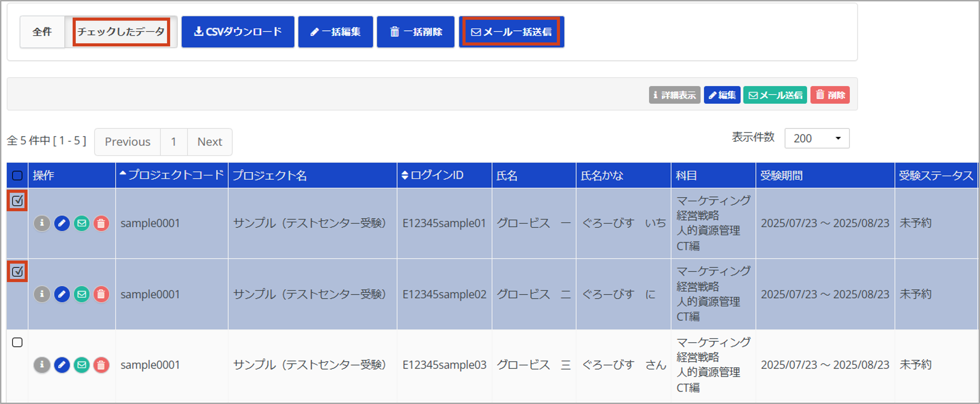Open the 表示件数 200 dropdown
980x404 pixels.
(x=817, y=138)
